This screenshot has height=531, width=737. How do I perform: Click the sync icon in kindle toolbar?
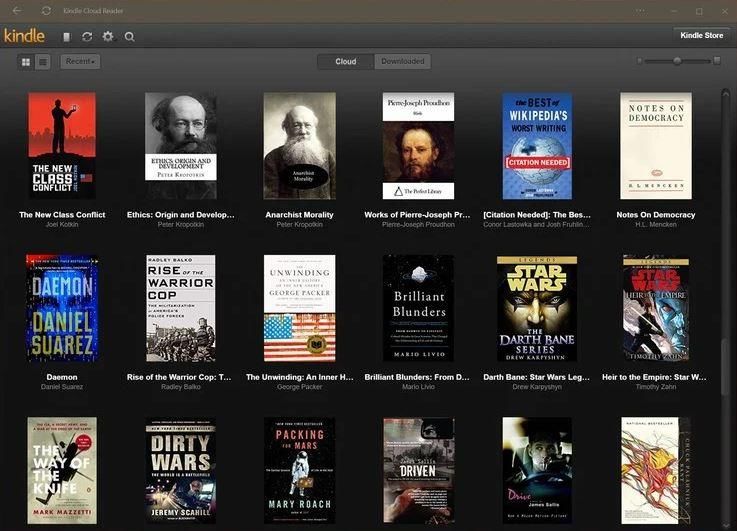click(87, 37)
